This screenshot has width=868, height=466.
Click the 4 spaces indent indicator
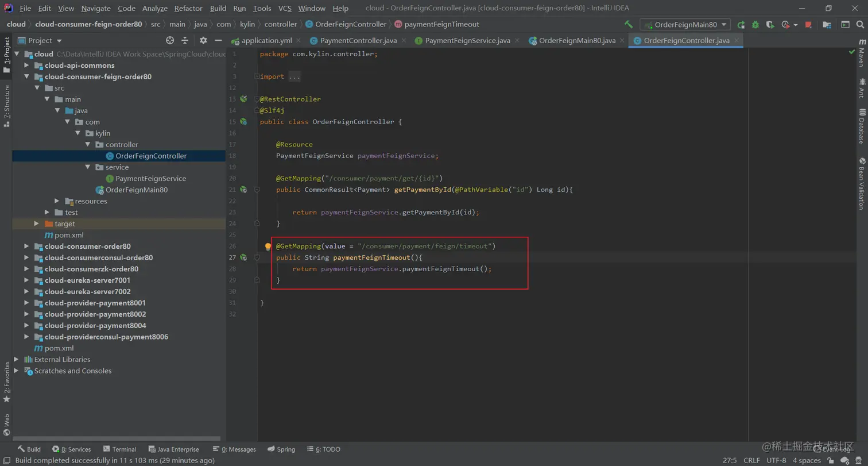pos(807,460)
